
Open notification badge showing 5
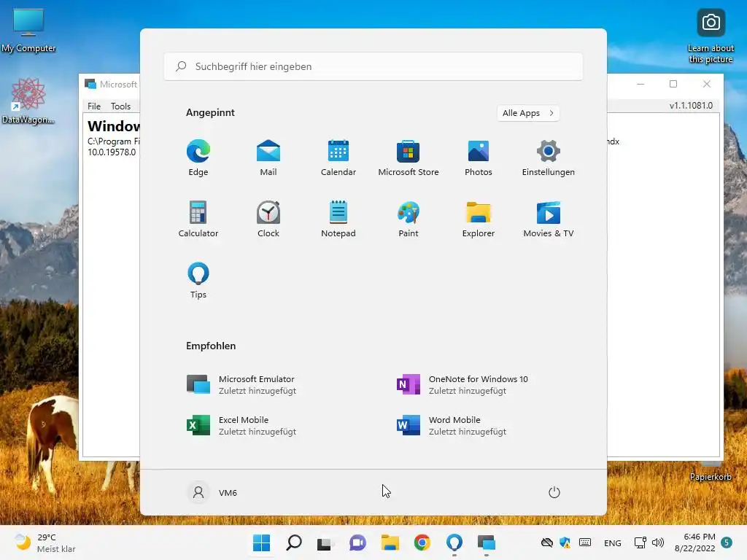(x=727, y=542)
